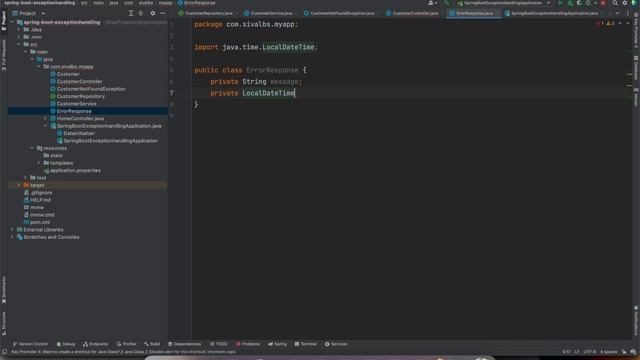Expand the target folder

point(18,185)
